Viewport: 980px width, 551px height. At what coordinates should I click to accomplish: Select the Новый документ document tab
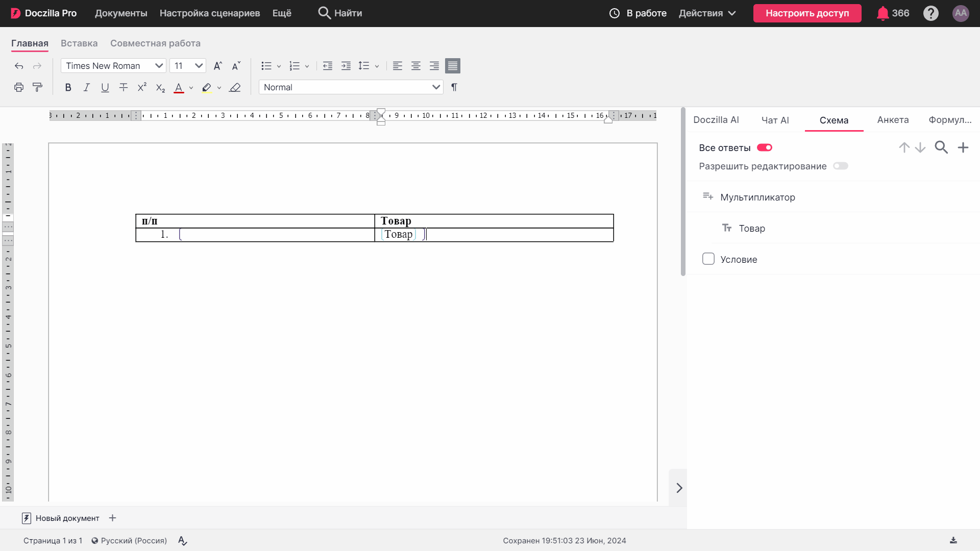tap(61, 518)
